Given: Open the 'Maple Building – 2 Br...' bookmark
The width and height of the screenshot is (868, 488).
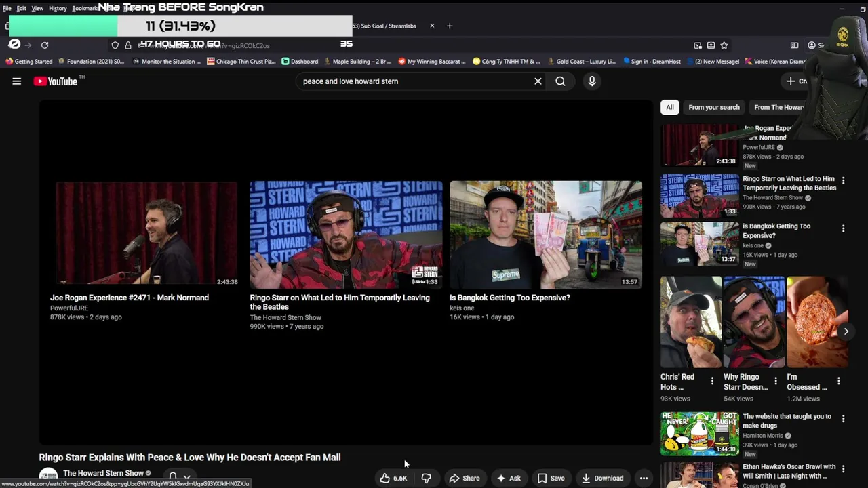Looking at the screenshot, I should click(x=357, y=61).
